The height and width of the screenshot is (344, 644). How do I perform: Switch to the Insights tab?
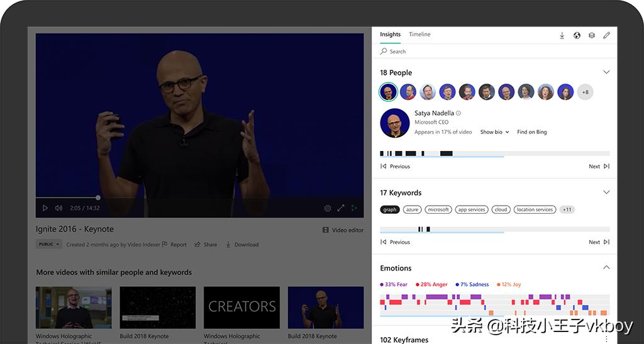390,35
